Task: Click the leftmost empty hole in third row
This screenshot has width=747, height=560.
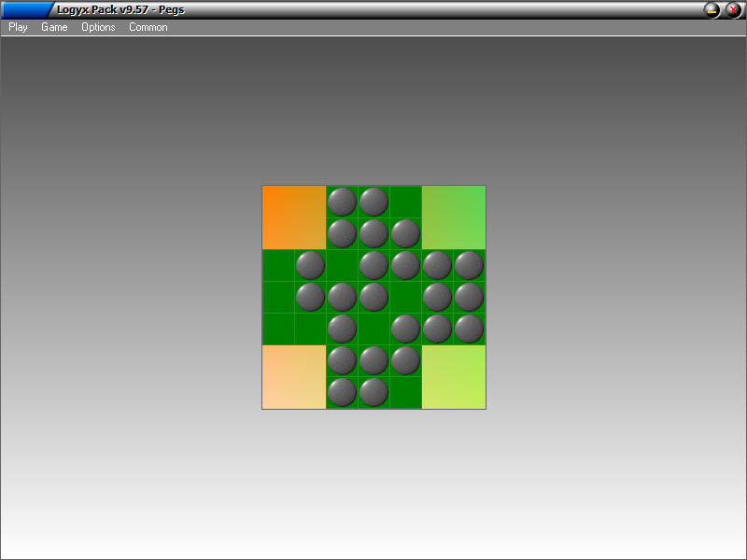Action: (x=278, y=266)
